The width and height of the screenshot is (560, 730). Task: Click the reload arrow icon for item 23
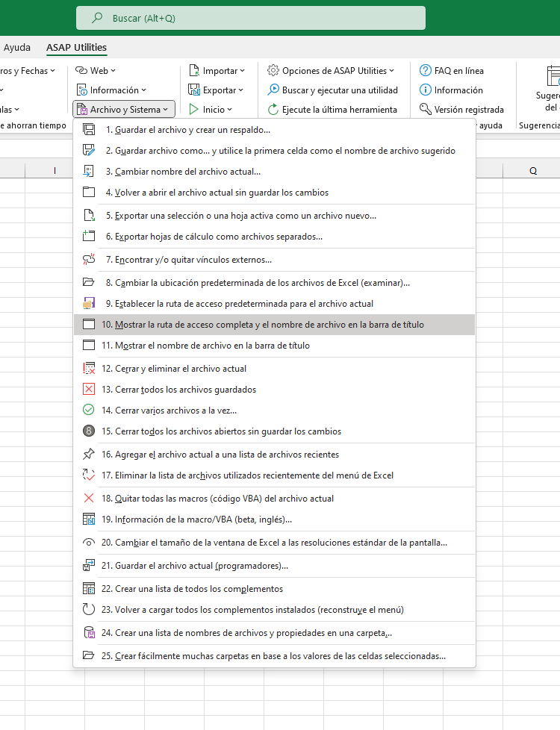(x=89, y=609)
